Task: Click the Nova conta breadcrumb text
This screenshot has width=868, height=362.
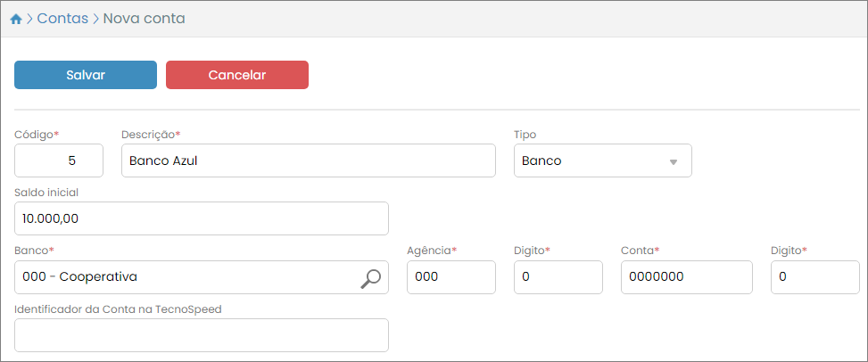Action: [x=145, y=19]
